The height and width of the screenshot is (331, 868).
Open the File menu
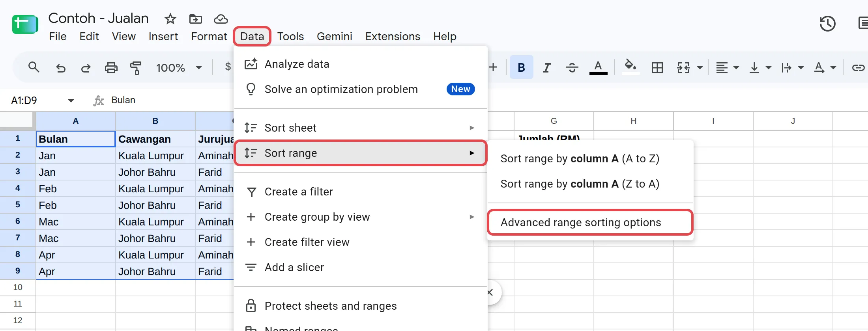(58, 36)
